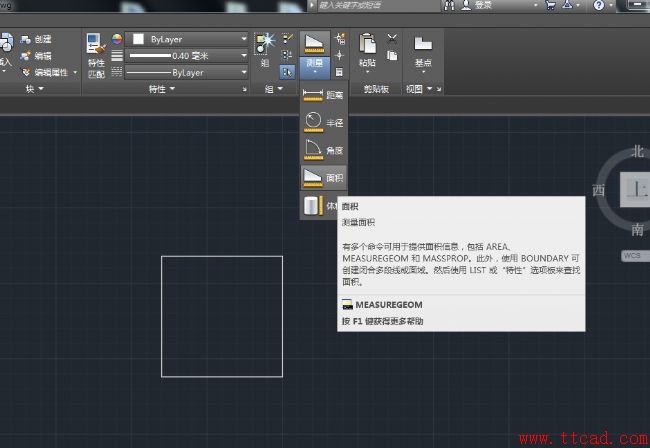650x448 pixels.
Task: Click the Cut scissors icon
Action: [392, 39]
